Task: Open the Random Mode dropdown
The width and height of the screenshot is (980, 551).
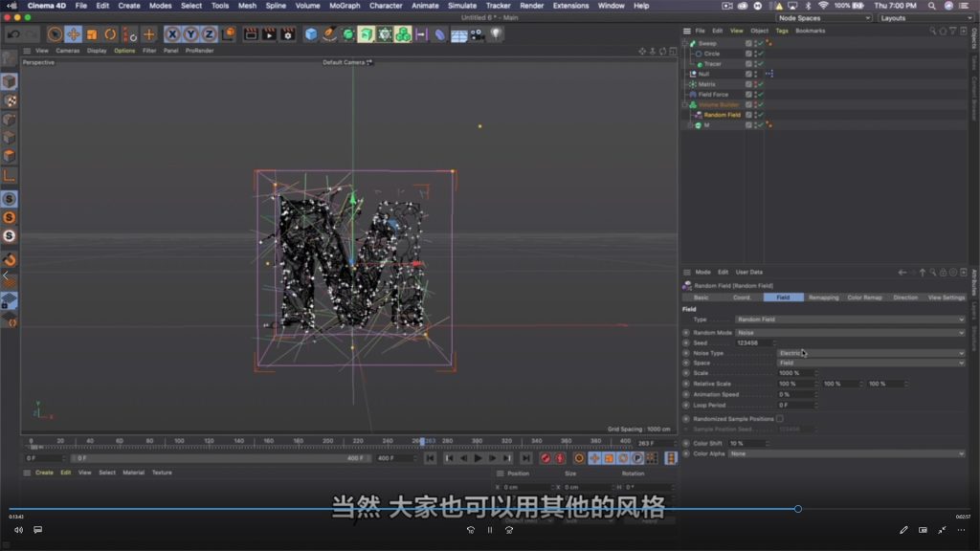Action: click(x=849, y=333)
